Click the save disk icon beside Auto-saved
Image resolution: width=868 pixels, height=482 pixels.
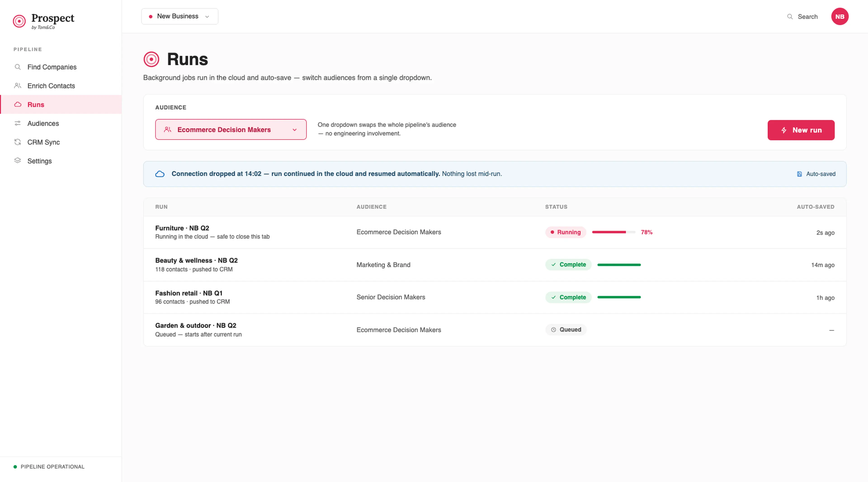(x=799, y=174)
